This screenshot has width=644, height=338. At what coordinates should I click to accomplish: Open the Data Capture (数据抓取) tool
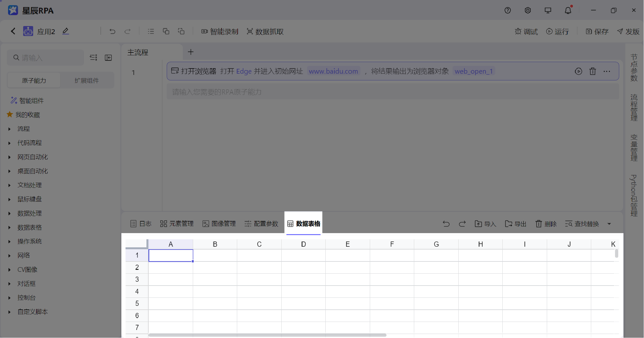point(265,32)
